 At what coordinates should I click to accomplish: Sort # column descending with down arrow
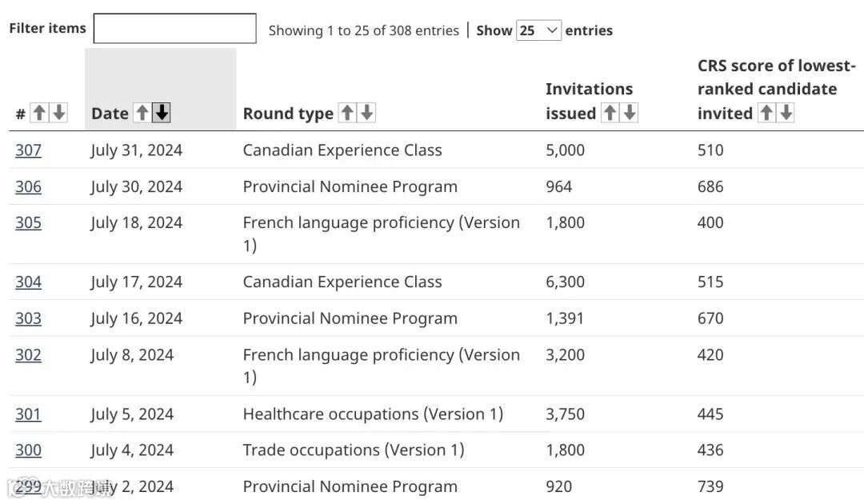(58, 113)
